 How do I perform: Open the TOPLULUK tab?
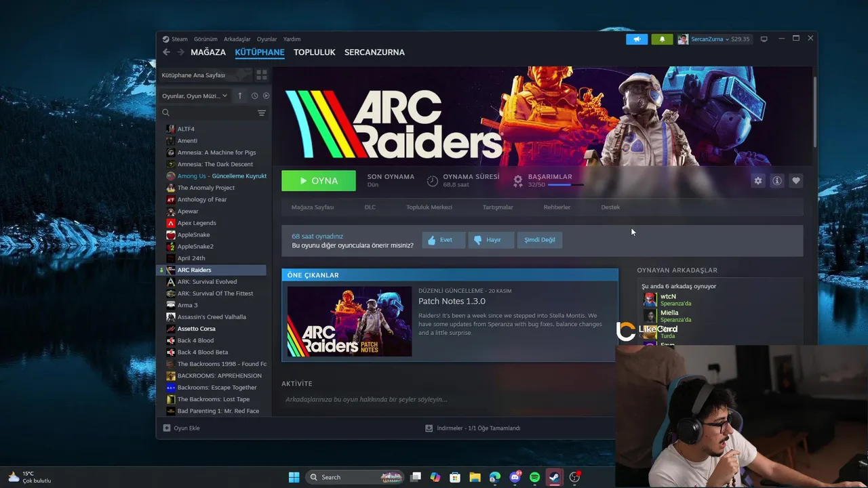click(x=315, y=52)
